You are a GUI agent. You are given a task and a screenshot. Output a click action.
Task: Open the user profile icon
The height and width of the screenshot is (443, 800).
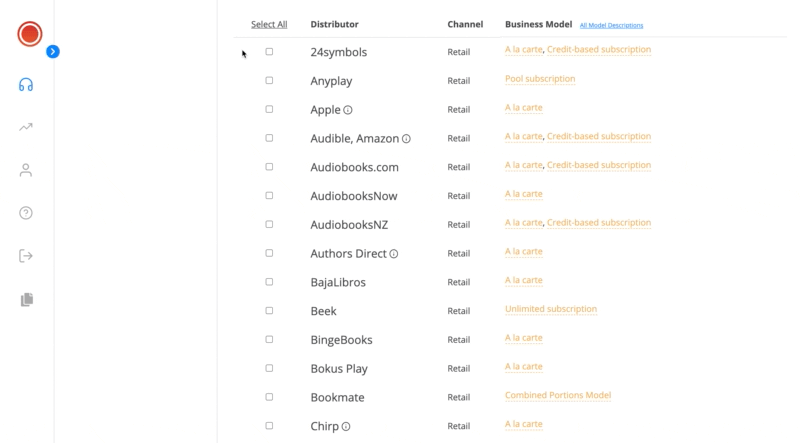[x=26, y=170]
